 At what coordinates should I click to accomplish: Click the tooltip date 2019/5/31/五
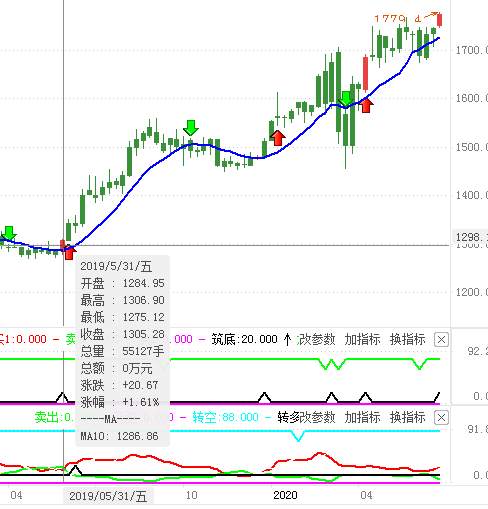[x=116, y=266]
